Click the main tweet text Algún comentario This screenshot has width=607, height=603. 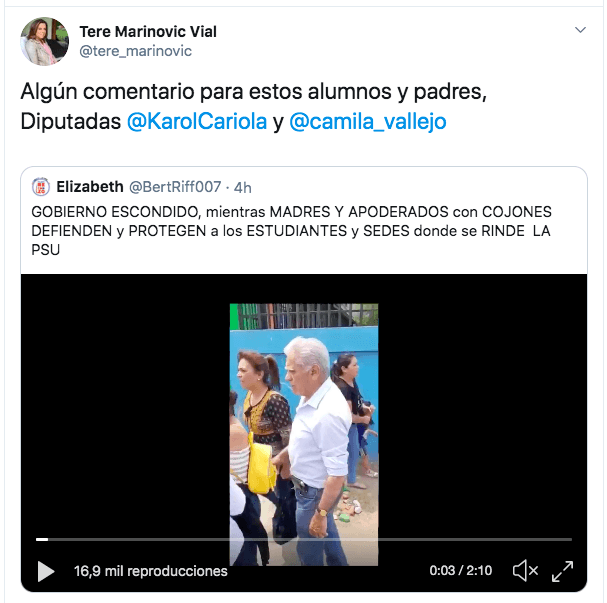(x=254, y=106)
